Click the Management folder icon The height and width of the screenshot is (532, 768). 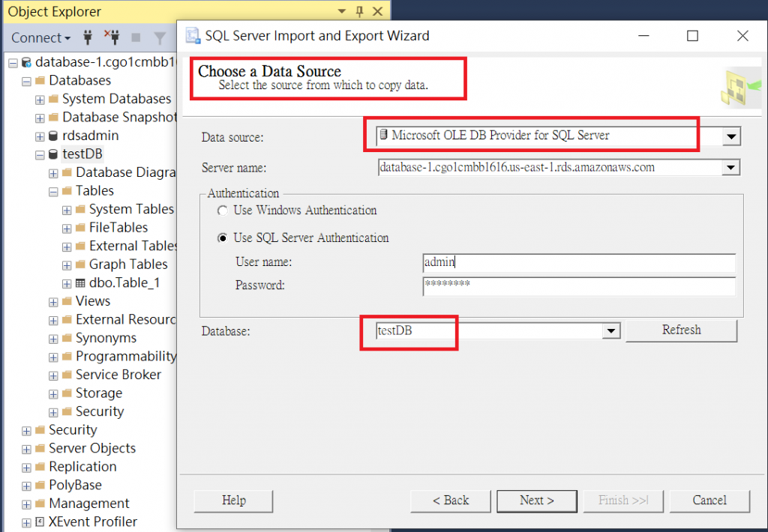40,504
